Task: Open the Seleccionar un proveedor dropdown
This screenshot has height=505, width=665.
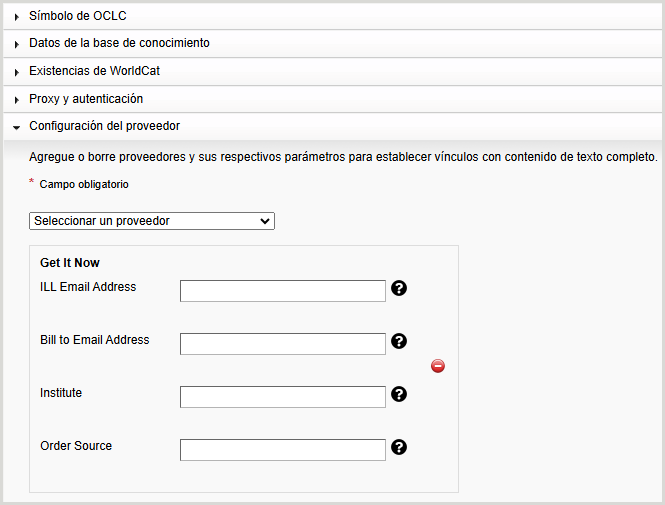Action: pyautogui.click(x=152, y=221)
